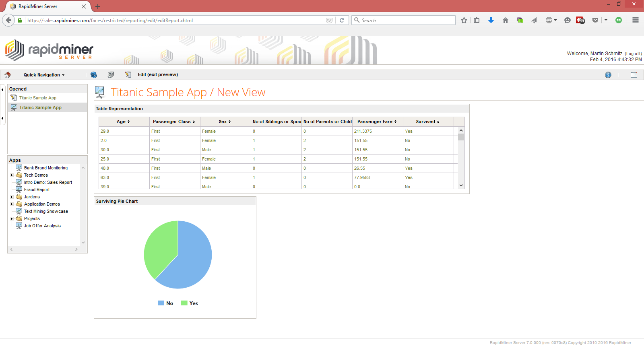This screenshot has height=346, width=644.
Task: Click the blue No legend color swatch
Action: 161,303
